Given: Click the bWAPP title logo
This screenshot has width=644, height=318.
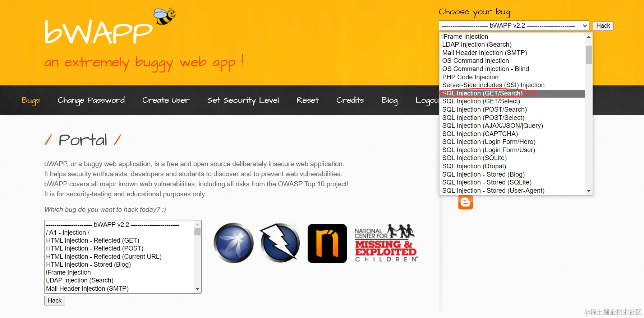Looking at the screenshot, I should 99,32.
